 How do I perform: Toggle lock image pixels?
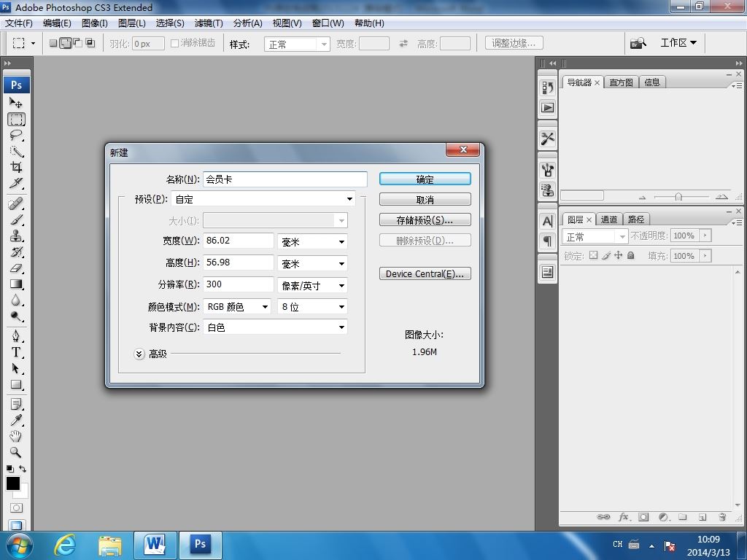pyautogui.click(x=605, y=255)
